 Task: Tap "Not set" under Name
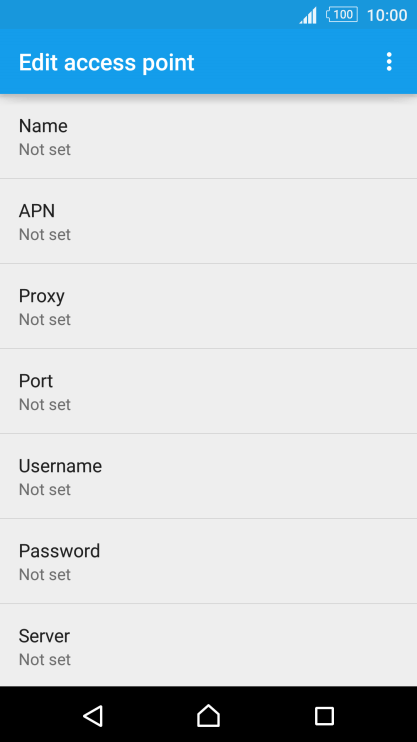click(x=44, y=150)
